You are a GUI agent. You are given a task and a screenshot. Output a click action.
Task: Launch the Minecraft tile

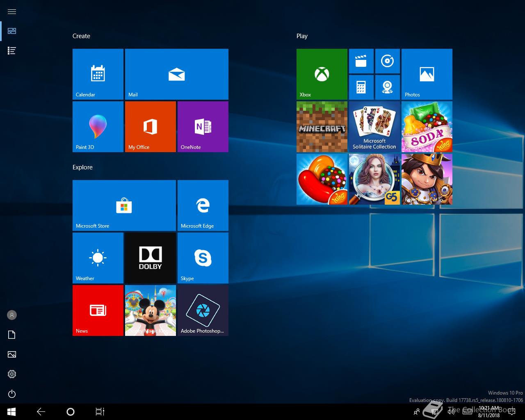point(322,127)
